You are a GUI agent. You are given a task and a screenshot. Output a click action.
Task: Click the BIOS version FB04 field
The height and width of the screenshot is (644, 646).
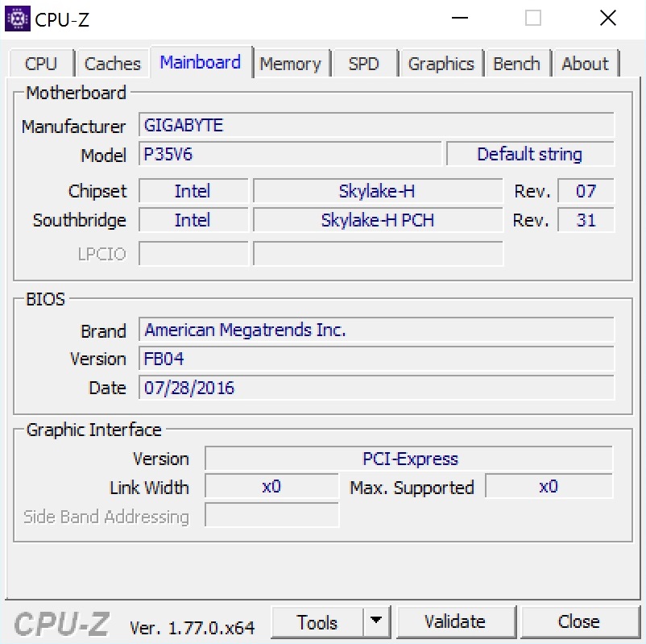pos(376,359)
